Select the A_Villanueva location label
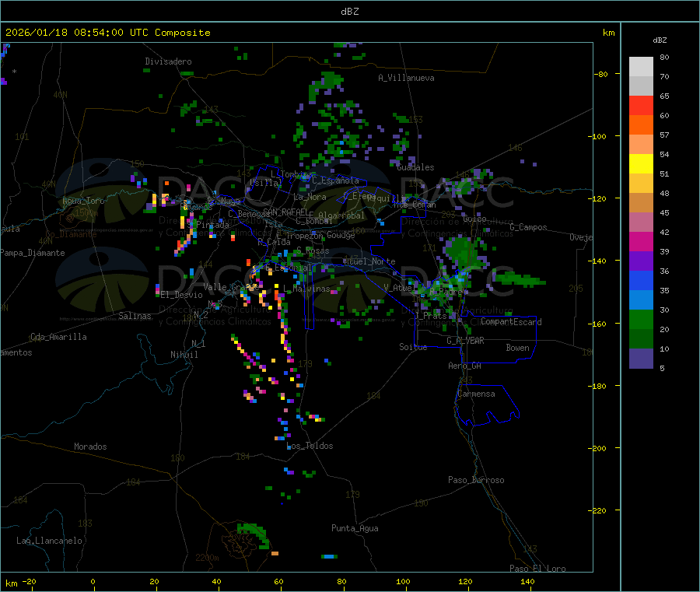Screen dimensions: 700x592 [x=406, y=78]
